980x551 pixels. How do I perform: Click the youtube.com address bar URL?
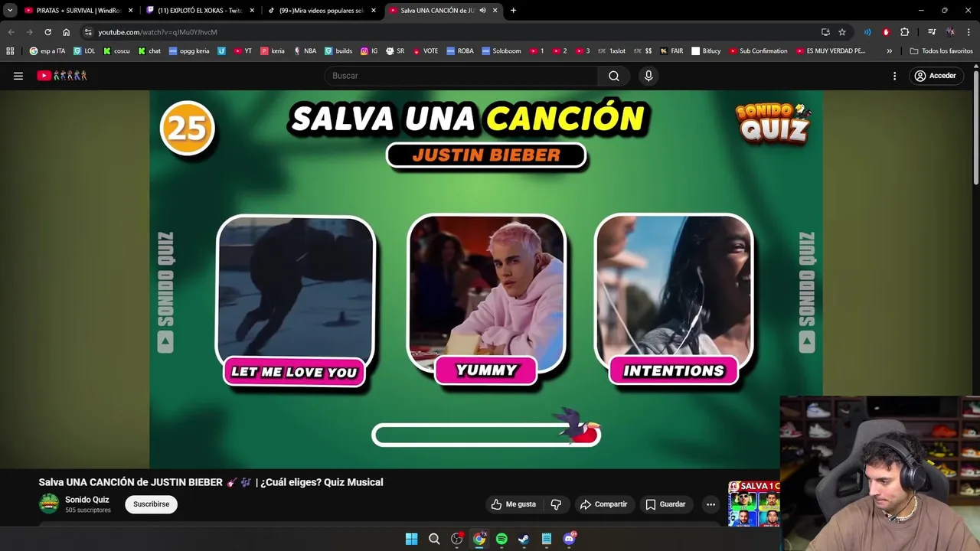point(158,32)
